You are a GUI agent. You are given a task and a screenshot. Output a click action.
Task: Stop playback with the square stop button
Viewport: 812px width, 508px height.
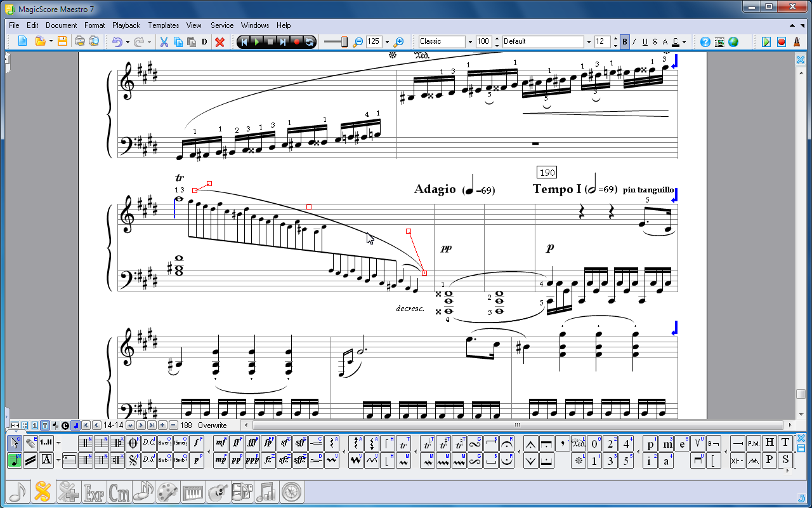point(270,42)
